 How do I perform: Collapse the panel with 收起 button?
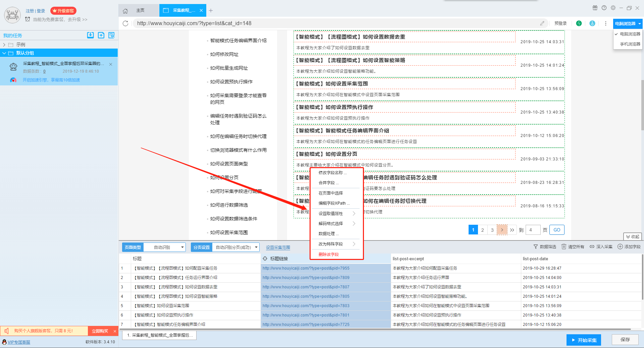(x=633, y=236)
